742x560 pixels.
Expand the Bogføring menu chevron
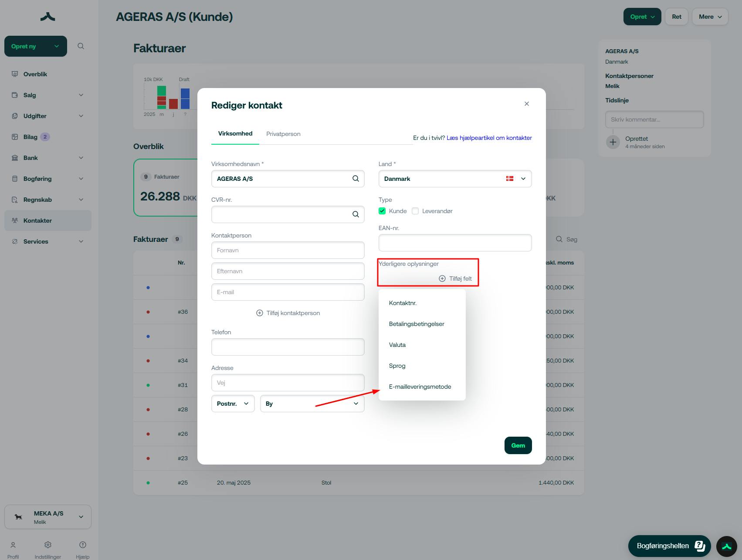[81, 179]
